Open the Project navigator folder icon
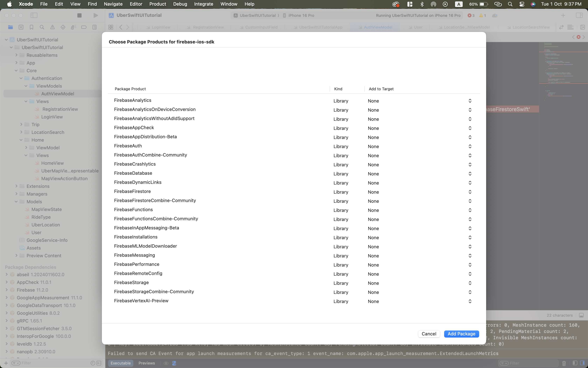The image size is (588, 368). pos(10,27)
